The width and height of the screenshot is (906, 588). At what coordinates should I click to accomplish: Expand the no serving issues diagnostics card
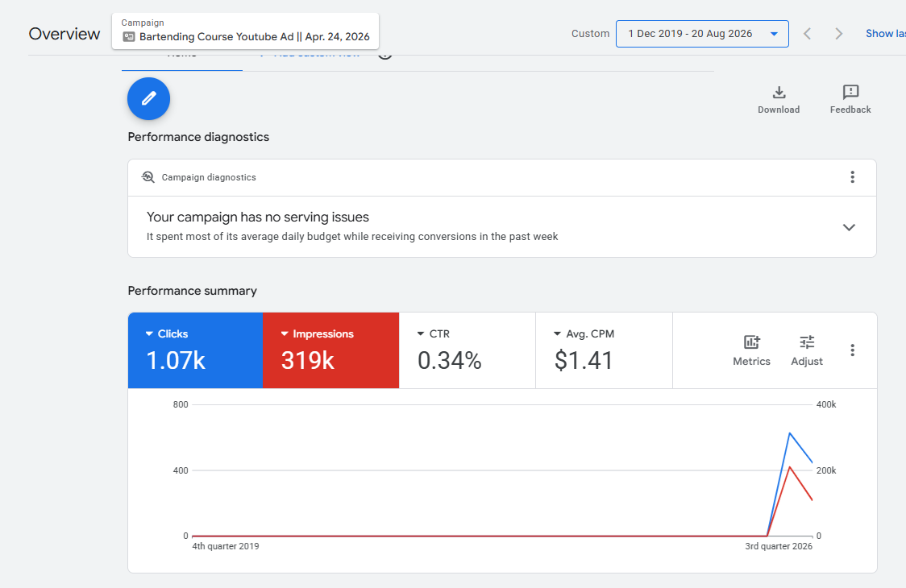point(848,227)
